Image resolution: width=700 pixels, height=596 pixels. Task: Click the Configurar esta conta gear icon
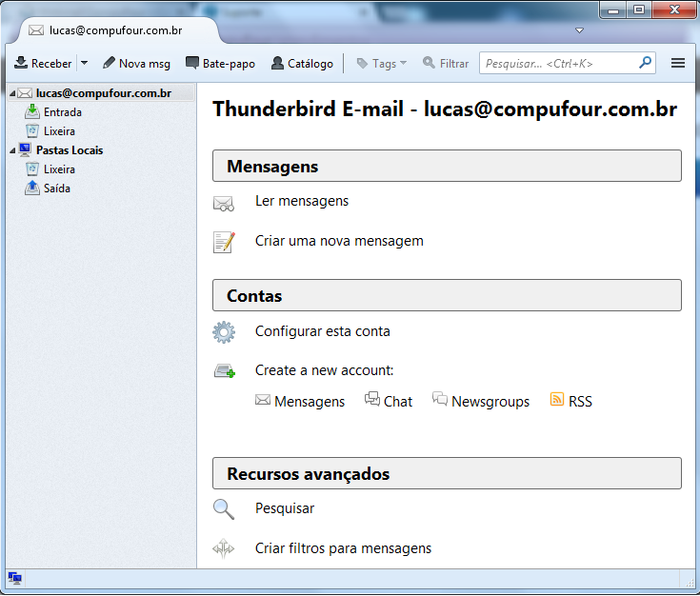coord(224,332)
